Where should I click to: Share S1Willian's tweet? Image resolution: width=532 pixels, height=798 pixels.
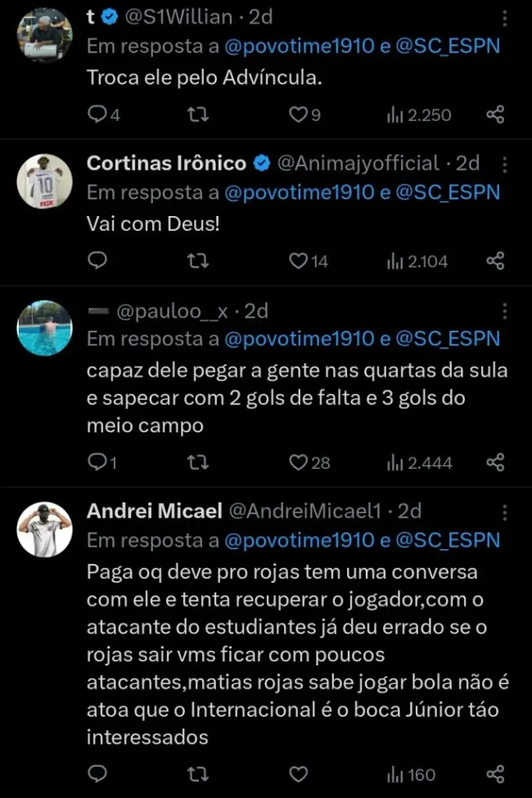[495, 115]
